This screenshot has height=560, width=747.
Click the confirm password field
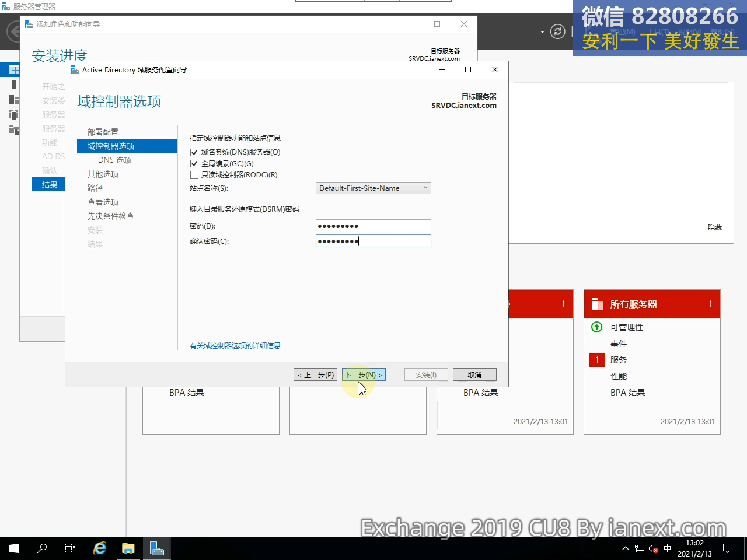tap(373, 241)
